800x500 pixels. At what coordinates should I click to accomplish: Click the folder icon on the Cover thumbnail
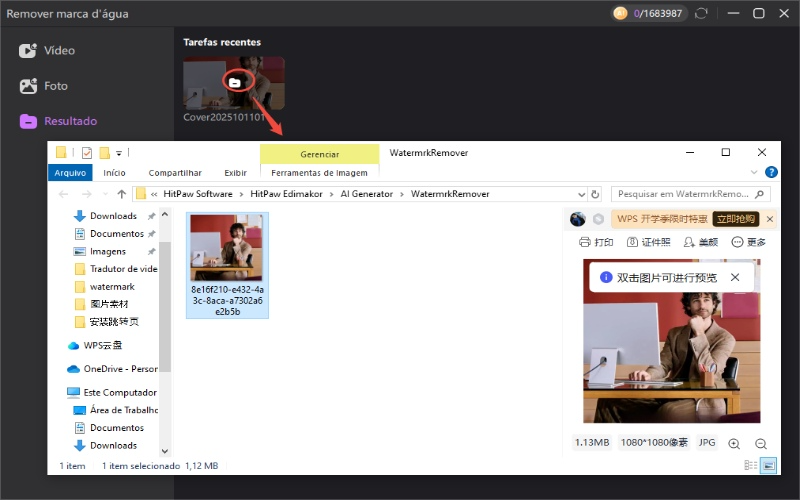pyautogui.click(x=234, y=83)
